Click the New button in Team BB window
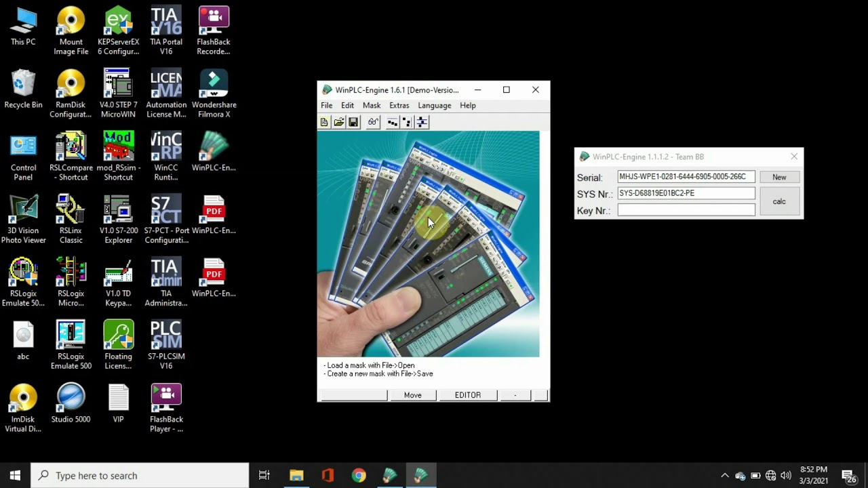This screenshot has height=488, width=868. [x=779, y=177]
